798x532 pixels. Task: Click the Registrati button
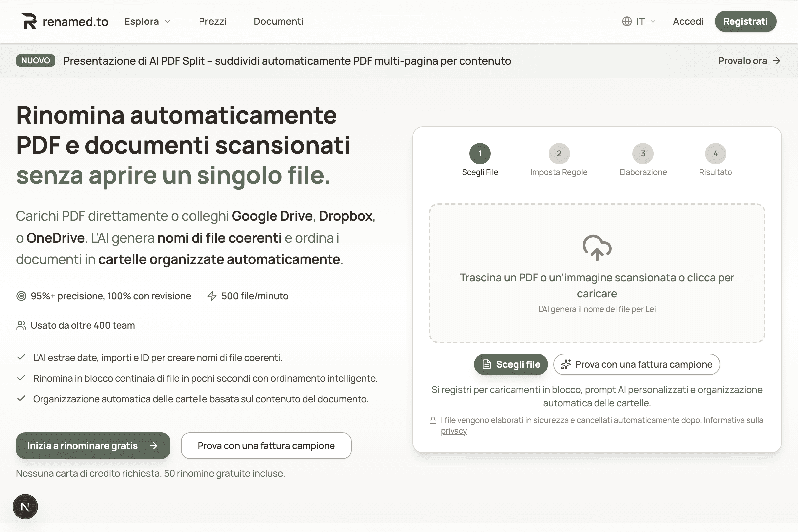[x=745, y=21]
